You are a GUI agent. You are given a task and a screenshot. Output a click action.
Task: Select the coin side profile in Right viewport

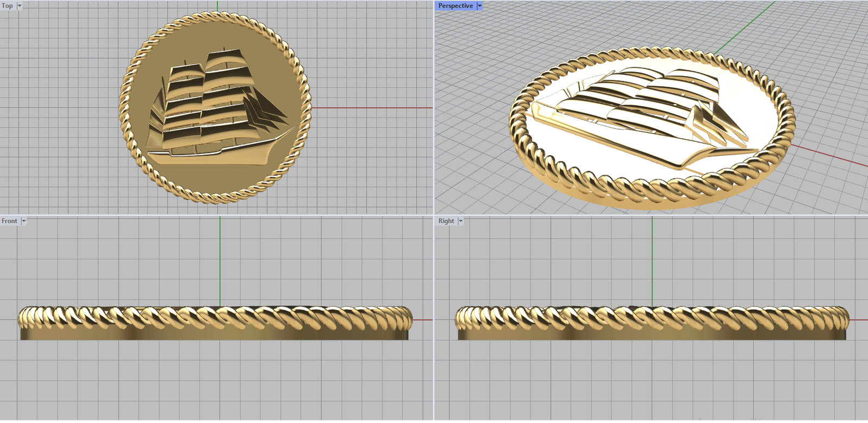tap(651, 331)
